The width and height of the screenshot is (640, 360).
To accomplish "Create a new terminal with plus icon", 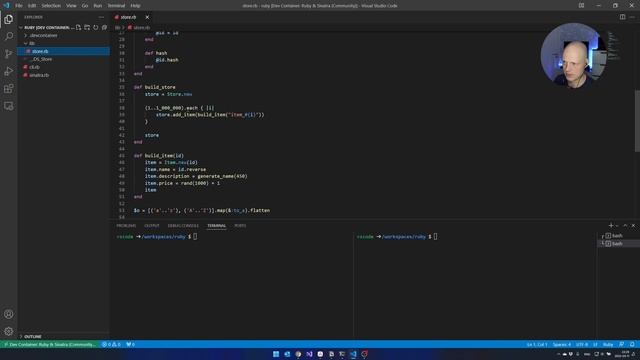I will (611, 225).
